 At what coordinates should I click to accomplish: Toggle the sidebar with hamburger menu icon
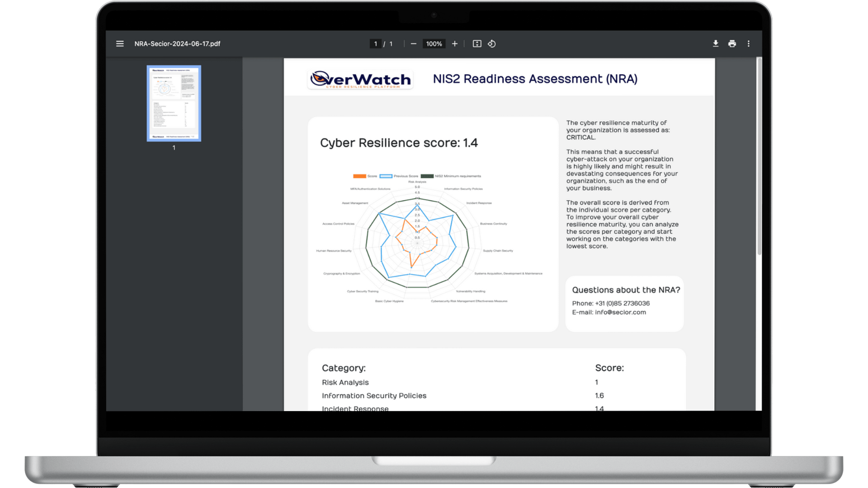tap(120, 44)
